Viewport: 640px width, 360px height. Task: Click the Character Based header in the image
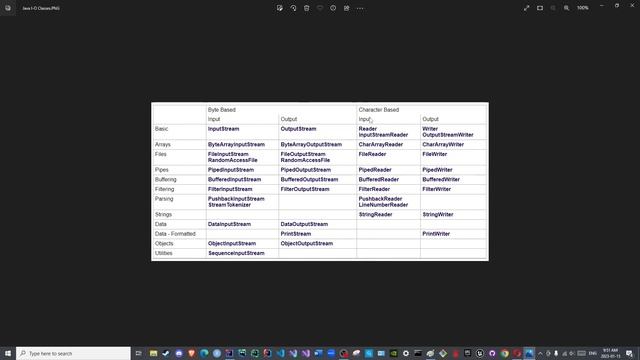(379, 110)
